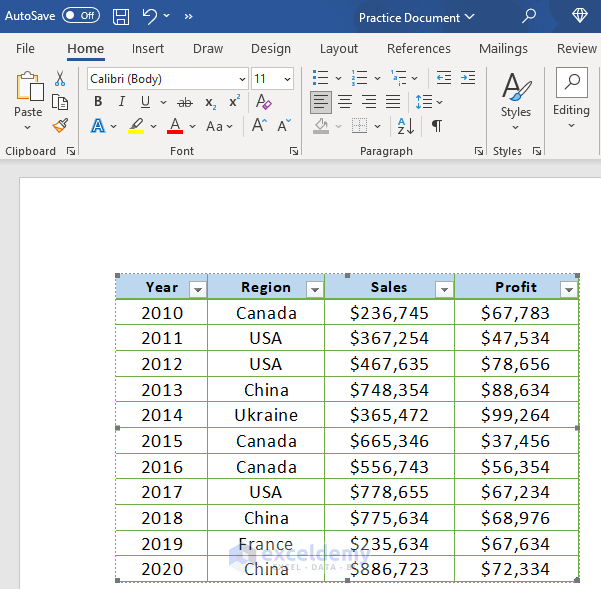
Task: Expand the Quick Access toolbar overflow chevrons
Action: tap(188, 16)
